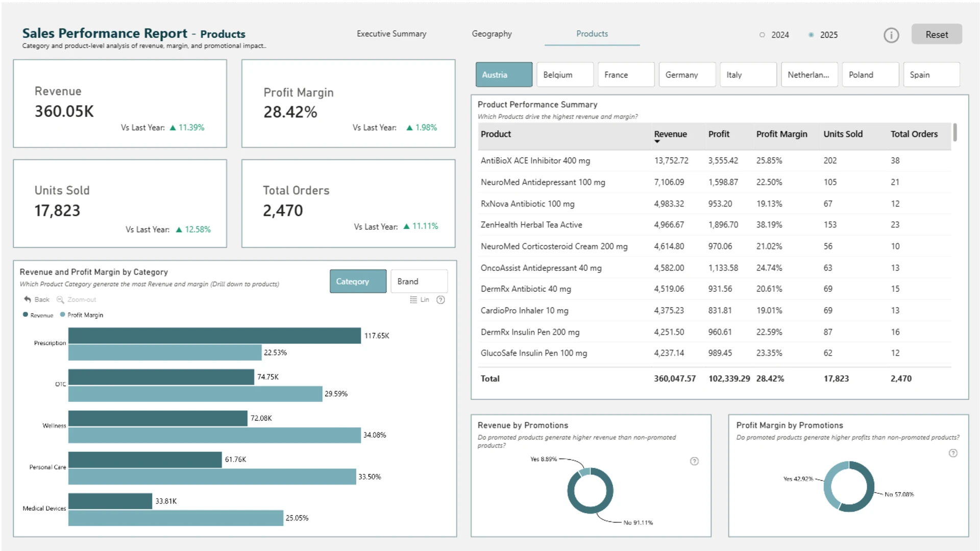This screenshot has height=551, width=980.
Task: Sort table by Revenue column arrow
Action: coord(657,142)
